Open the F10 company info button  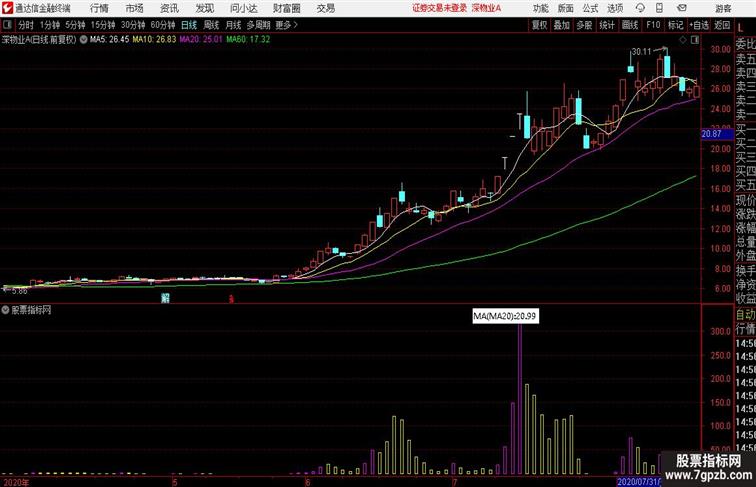[x=653, y=25]
